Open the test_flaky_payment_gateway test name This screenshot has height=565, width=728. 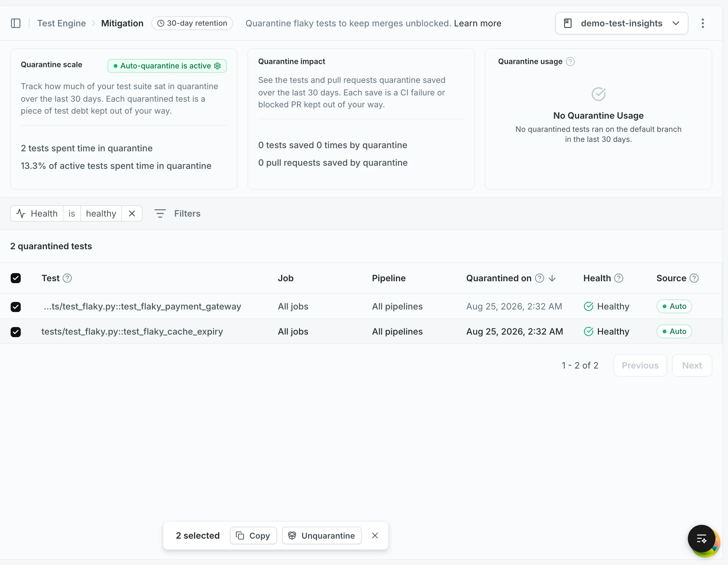(x=142, y=306)
